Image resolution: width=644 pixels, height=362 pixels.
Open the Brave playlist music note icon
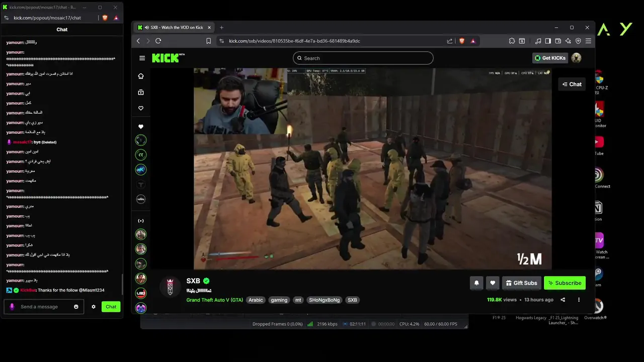pyautogui.click(x=538, y=41)
